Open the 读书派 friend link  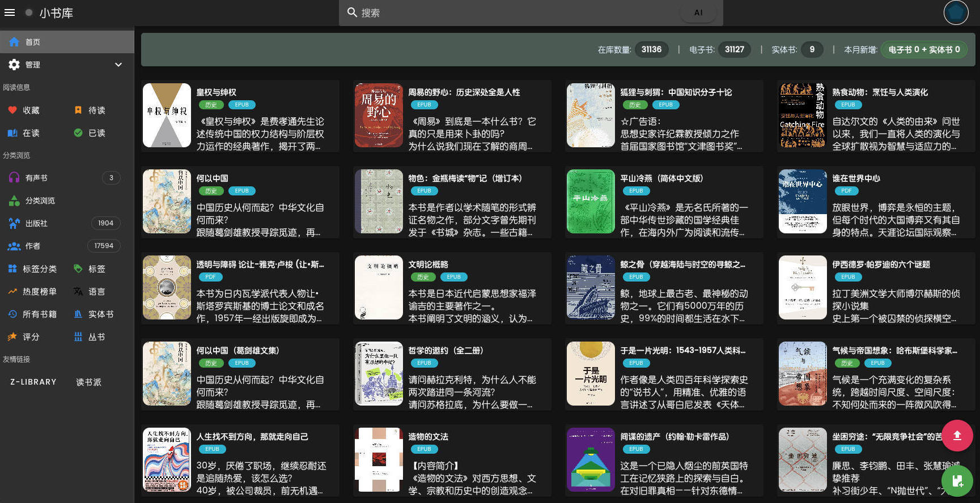pyautogui.click(x=88, y=382)
